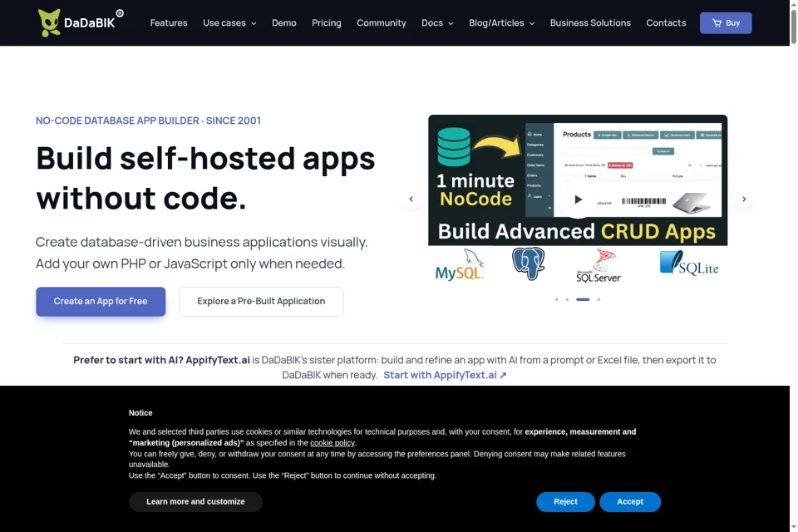Click Create an App for Free

101,302
